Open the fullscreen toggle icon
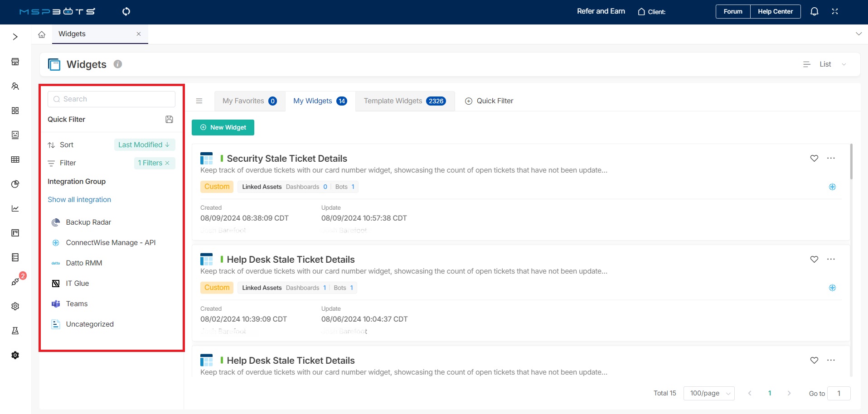 (835, 11)
